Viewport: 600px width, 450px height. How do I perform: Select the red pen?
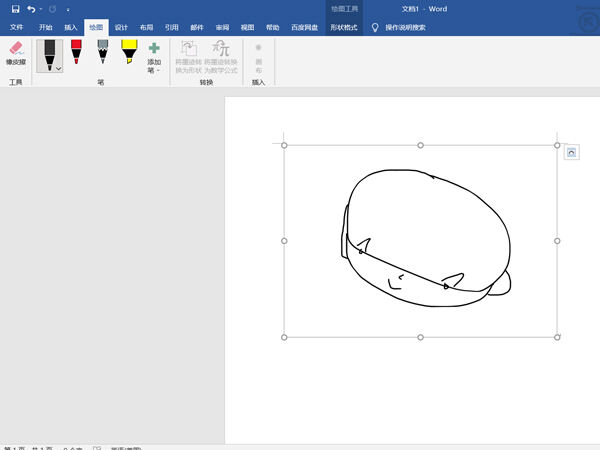(76, 52)
